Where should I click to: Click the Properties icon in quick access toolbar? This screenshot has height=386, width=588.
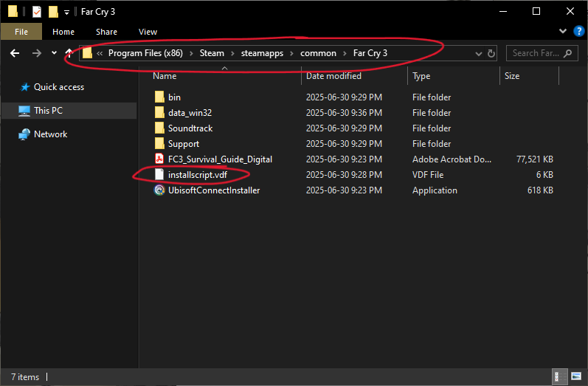click(x=37, y=12)
